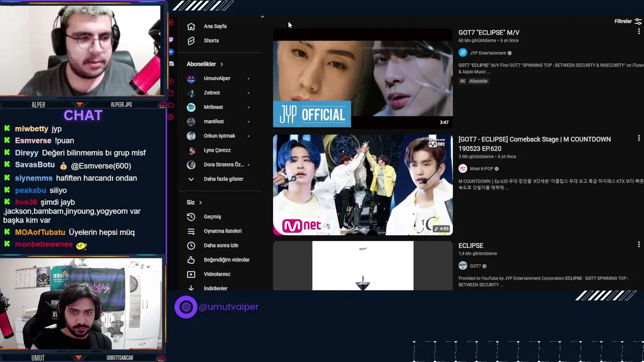Open browser sidebar settings gear icon

[171, 117]
